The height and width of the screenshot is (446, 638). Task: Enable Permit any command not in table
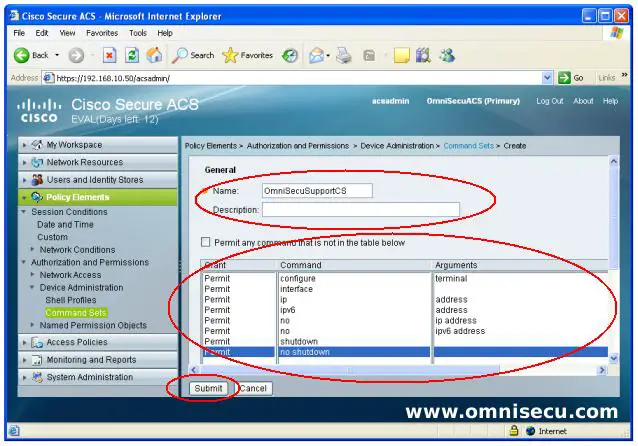coord(205,243)
